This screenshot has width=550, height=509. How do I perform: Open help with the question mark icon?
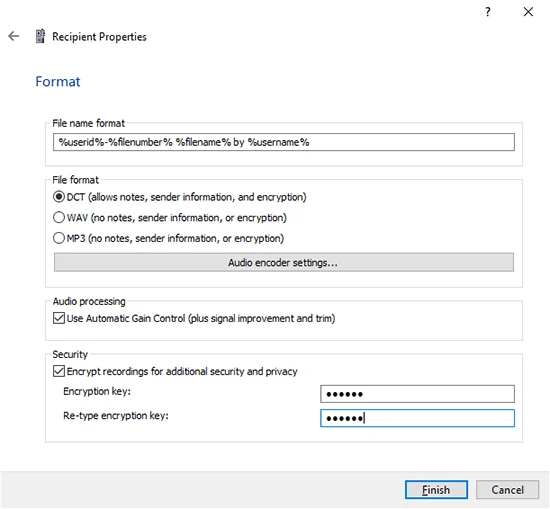(488, 12)
